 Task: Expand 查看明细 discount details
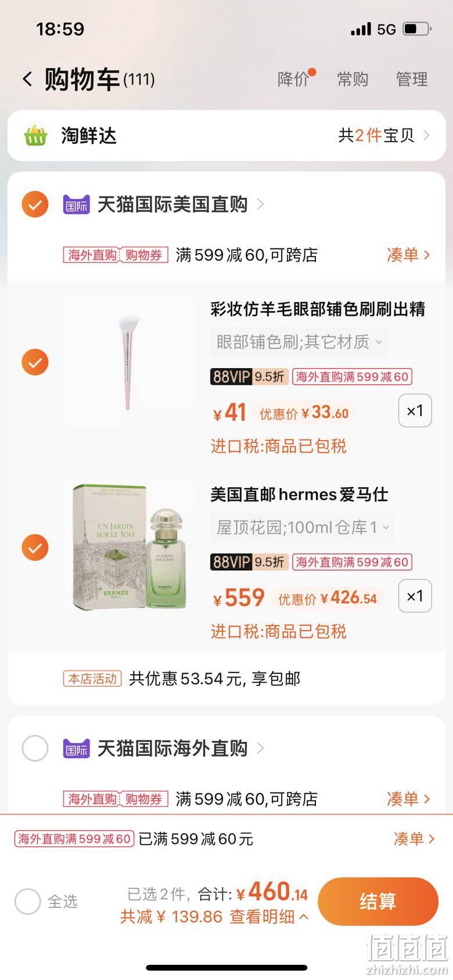[269, 917]
